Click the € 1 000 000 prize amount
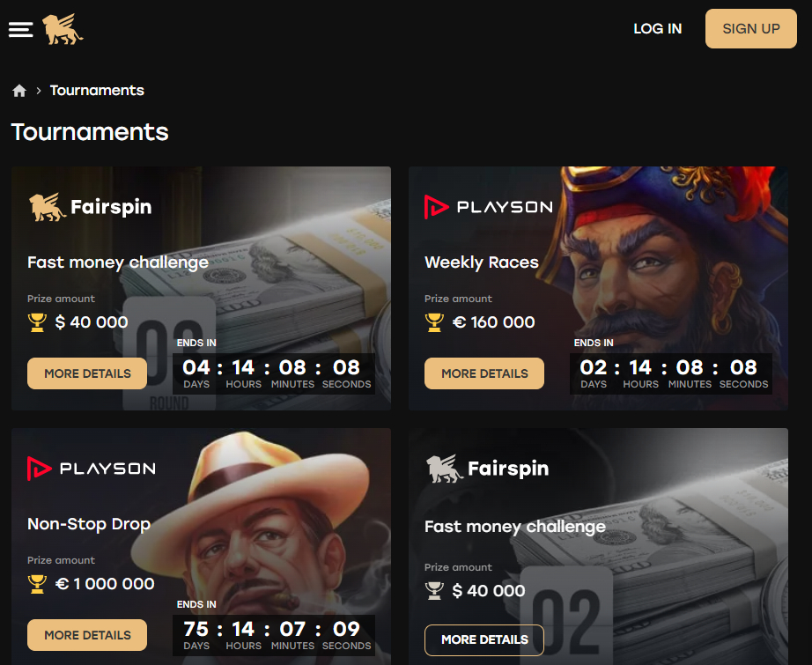 point(105,584)
